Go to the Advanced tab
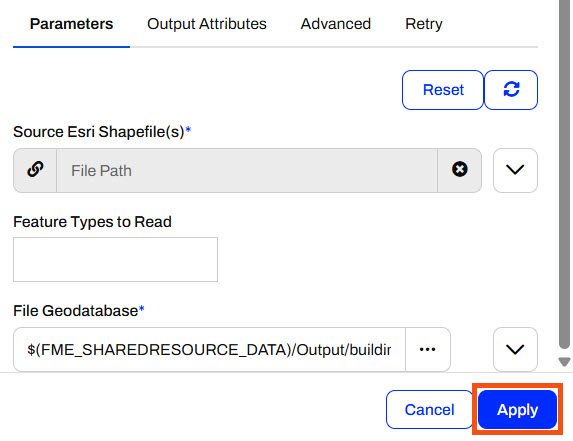This screenshot has width=573, height=441. pyautogui.click(x=335, y=24)
